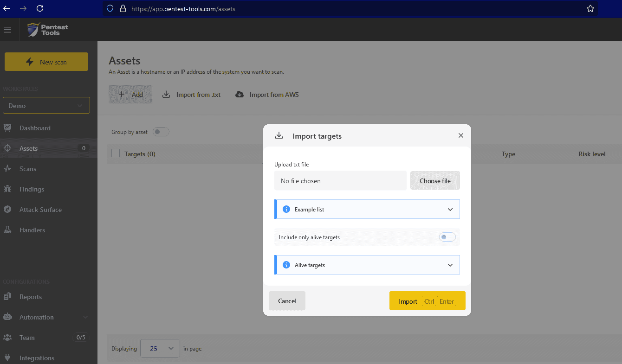The width and height of the screenshot is (622, 364).
Task: Click the hamburger menu icon
Action: click(x=7, y=30)
